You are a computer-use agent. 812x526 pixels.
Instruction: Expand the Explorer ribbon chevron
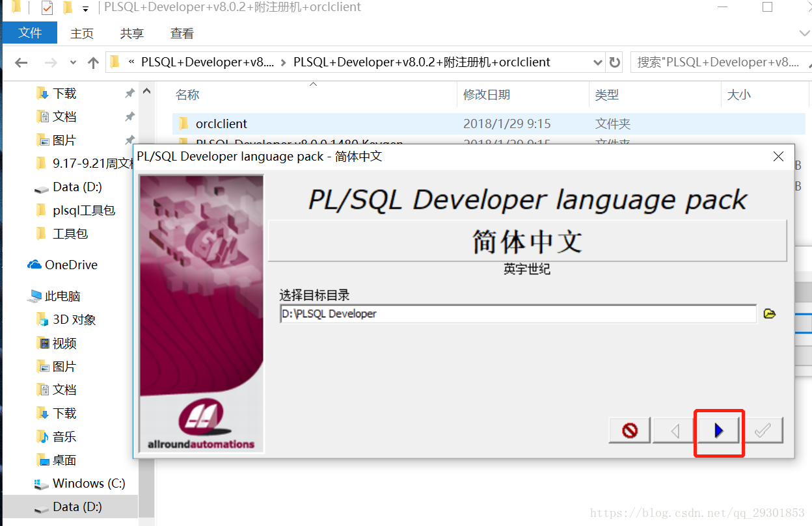pyautogui.click(x=804, y=33)
